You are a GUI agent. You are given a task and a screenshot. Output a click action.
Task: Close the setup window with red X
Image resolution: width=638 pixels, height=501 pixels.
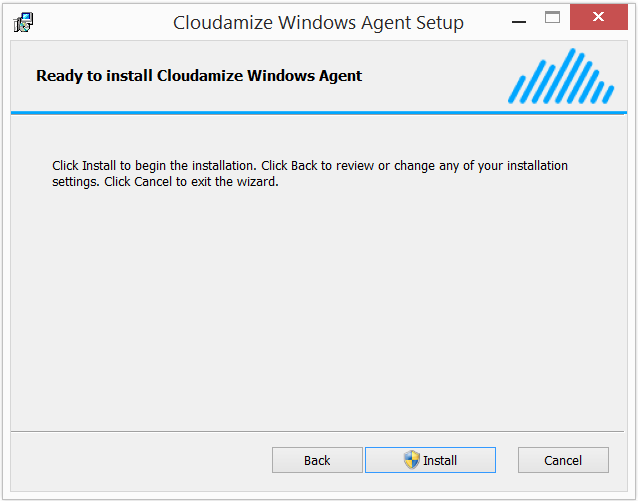pos(598,18)
